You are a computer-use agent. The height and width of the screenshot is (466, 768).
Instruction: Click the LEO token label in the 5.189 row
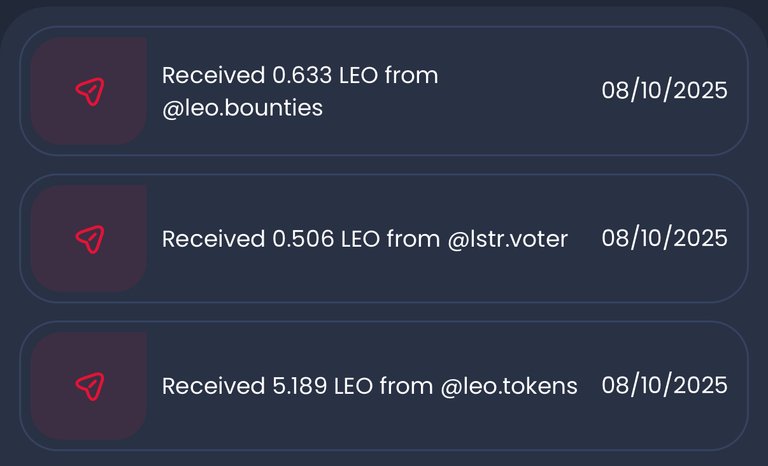click(353, 387)
